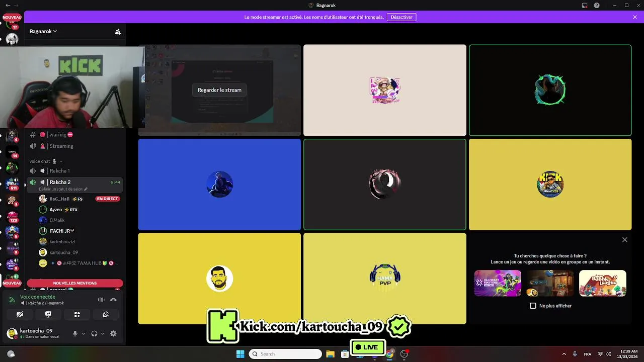Open the Bobble League activity thumbnail
Screen dimensions: 644x362
coord(603,283)
